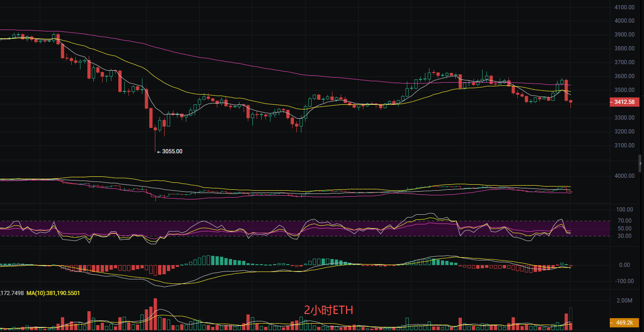This screenshot has width=644, height=332.
Task: Click the -100.00 MACD axis label
Action: [x=624, y=281]
